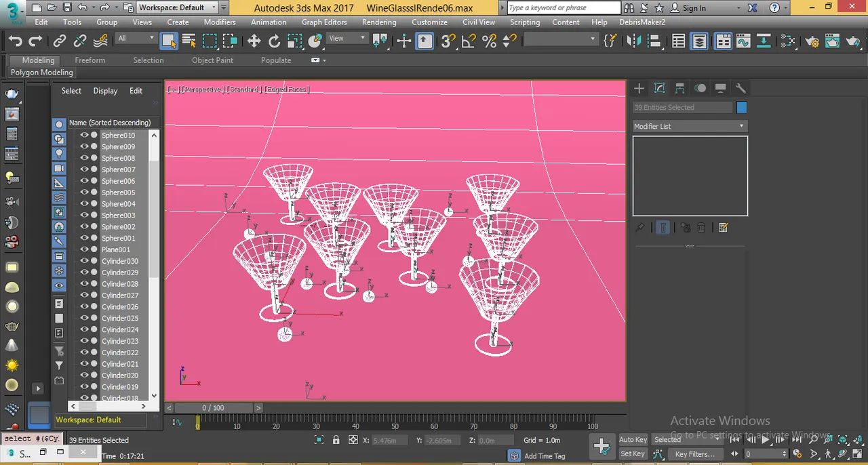868x465 pixels.
Task: Open Display menu in Scene Explorer
Action: pyautogui.click(x=105, y=91)
